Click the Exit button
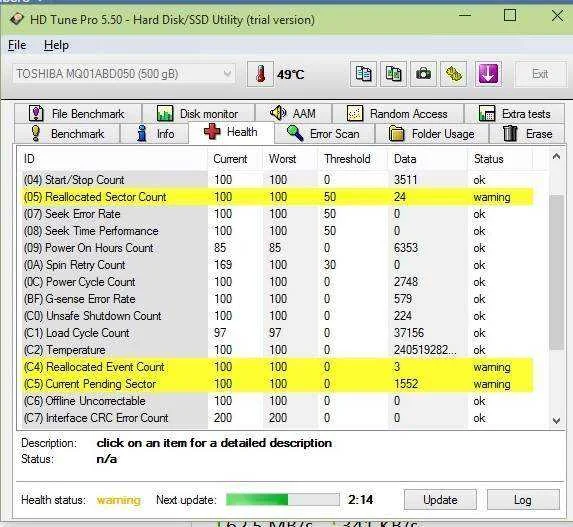Image resolution: width=573 pixels, height=527 pixels. [x=540, y=74]
